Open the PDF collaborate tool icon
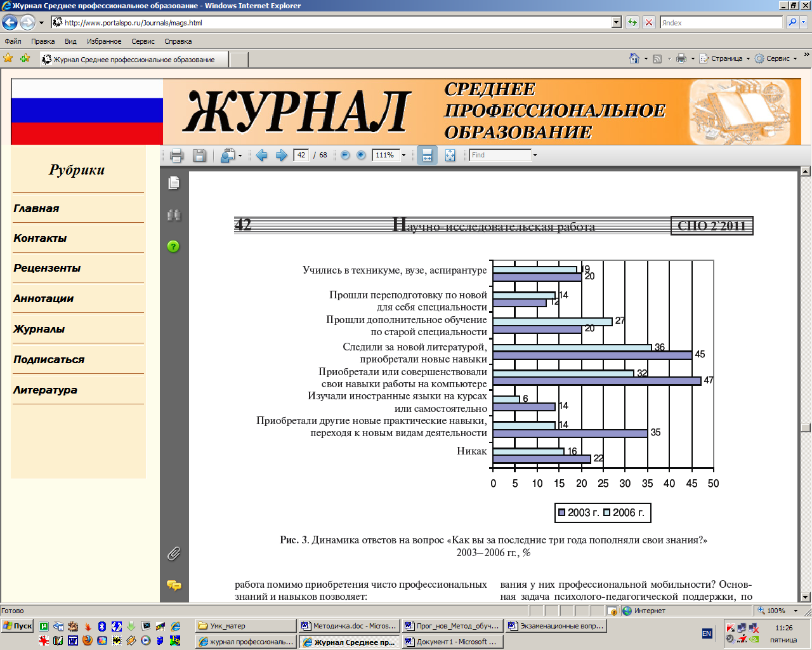Image resolution: width=812 pixels, height=650 pixels. (x=227, y=156)
